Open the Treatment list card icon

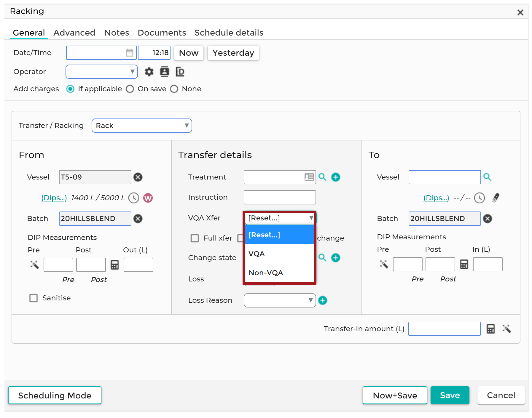309,177
